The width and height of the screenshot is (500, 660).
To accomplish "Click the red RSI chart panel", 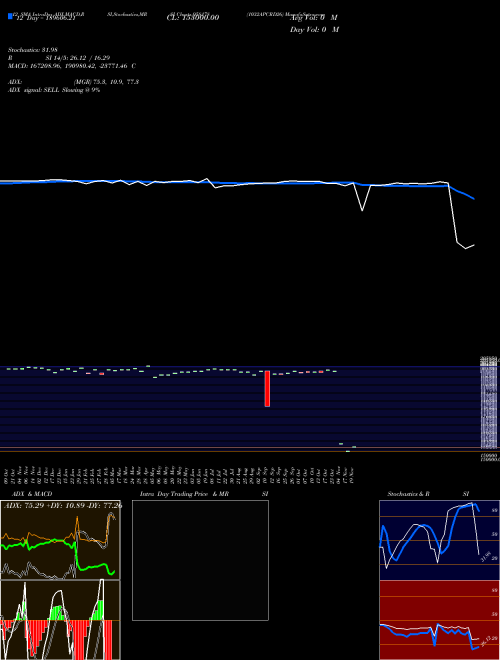I will tap(439, 620).
